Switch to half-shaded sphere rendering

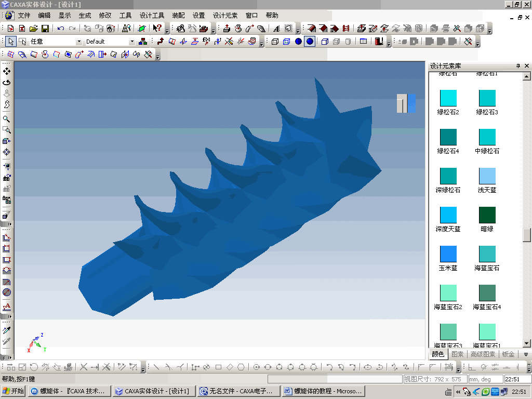coord(298,42)
